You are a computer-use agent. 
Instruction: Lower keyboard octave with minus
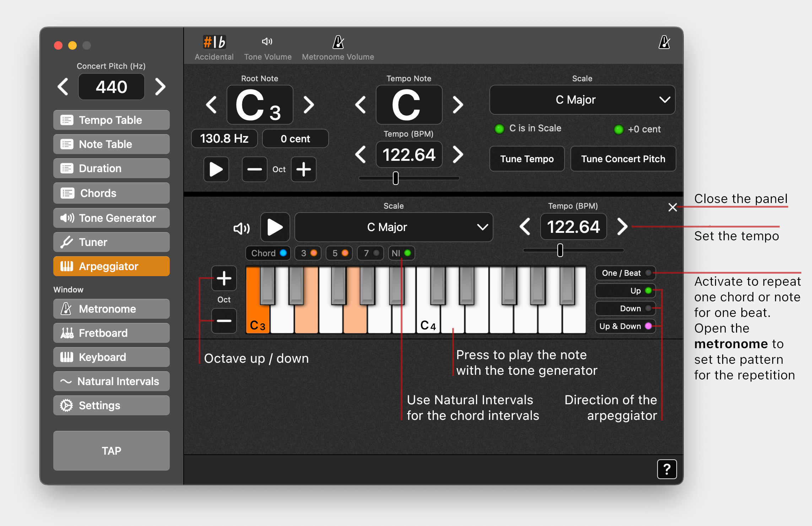(224, 321)
